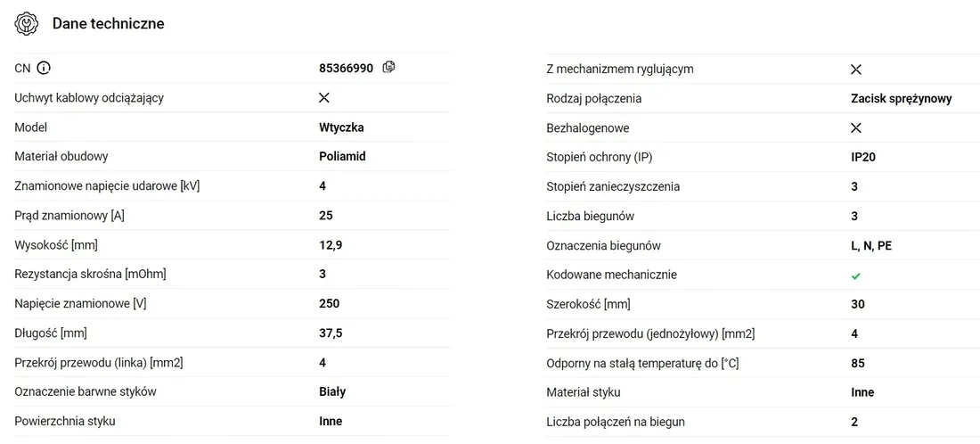The height and width of the screenshot is (444, 980).
Task: Click the X mark for Uchwyt kablowy odciążający
Action: click(323, 97)
